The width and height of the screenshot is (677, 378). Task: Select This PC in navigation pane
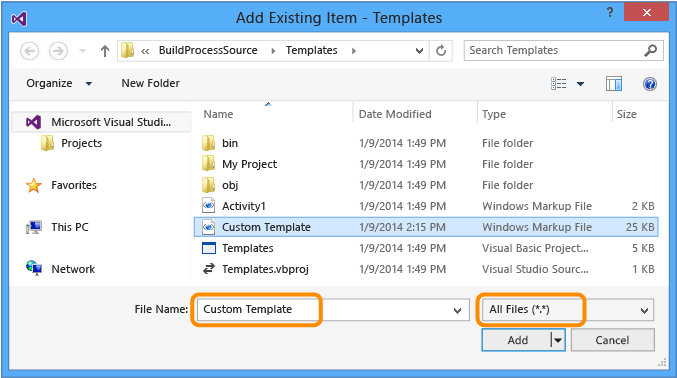(70, 227)
